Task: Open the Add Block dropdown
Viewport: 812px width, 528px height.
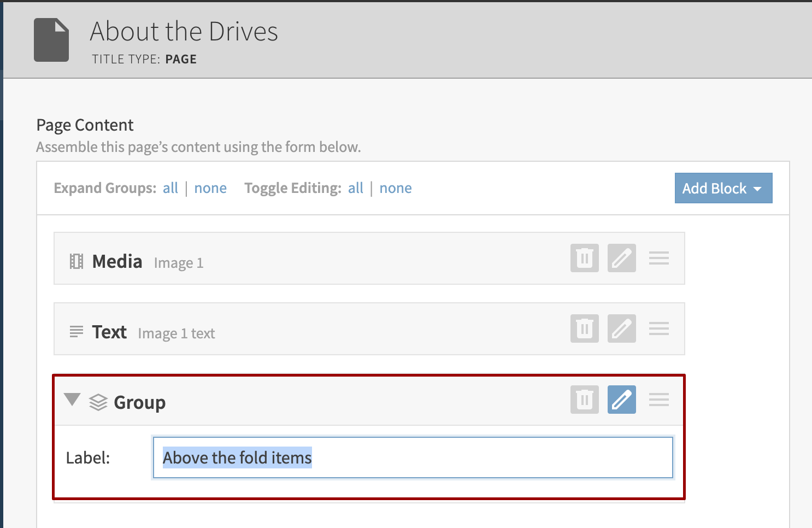Action: point(723,188)
